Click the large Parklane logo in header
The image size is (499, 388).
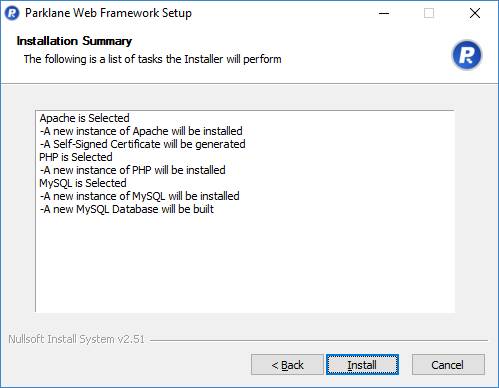[467, 55]
